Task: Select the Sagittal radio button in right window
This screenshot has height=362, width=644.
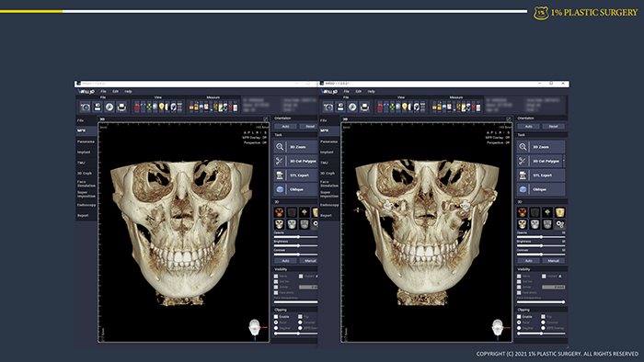Action: tap(519, 328)
